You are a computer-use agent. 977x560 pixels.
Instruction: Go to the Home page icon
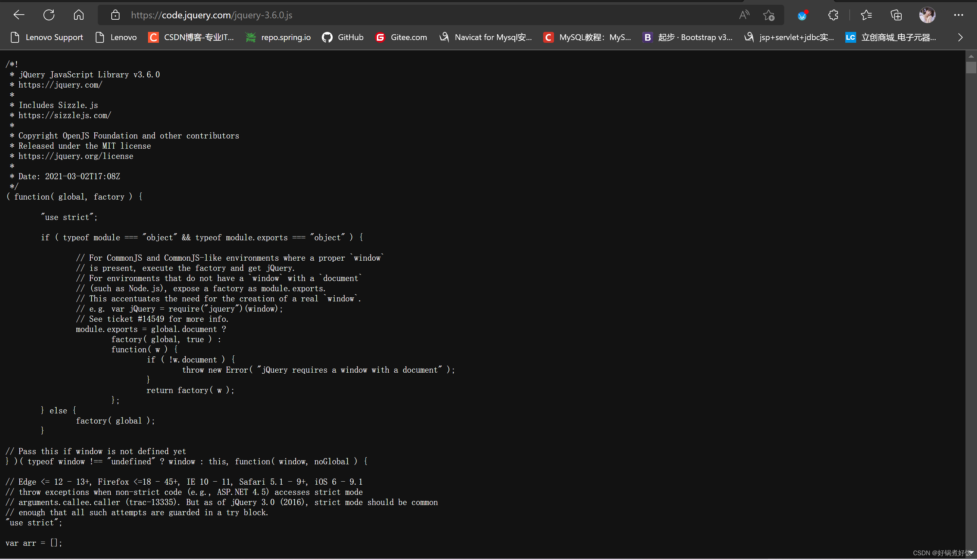(x=78, y=15)
